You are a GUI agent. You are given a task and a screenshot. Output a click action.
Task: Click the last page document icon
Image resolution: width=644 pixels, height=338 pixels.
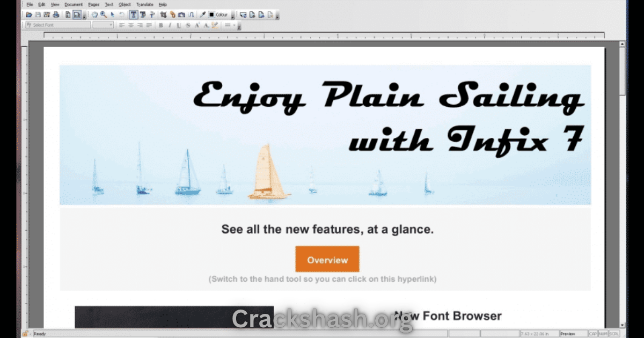270,15
